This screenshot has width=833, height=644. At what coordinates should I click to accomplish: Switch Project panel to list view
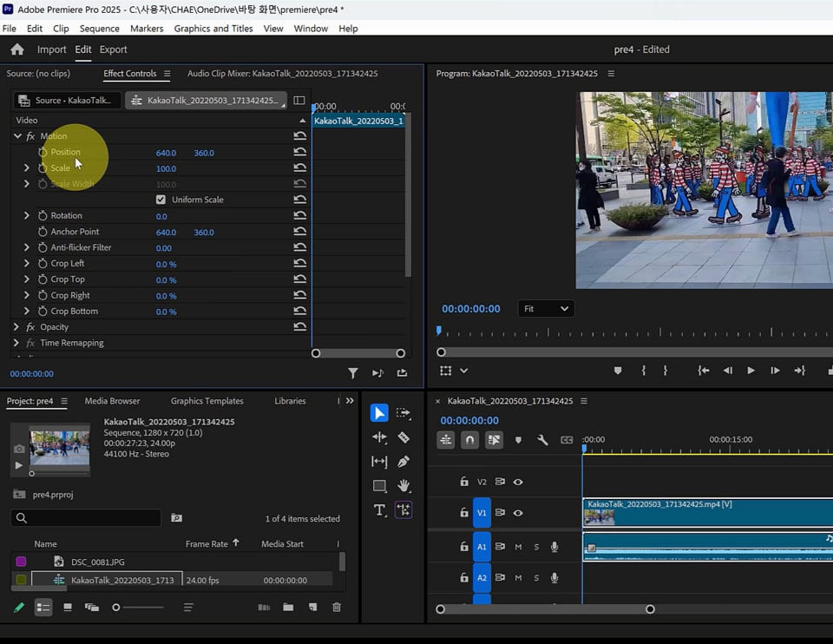[43, 608]
